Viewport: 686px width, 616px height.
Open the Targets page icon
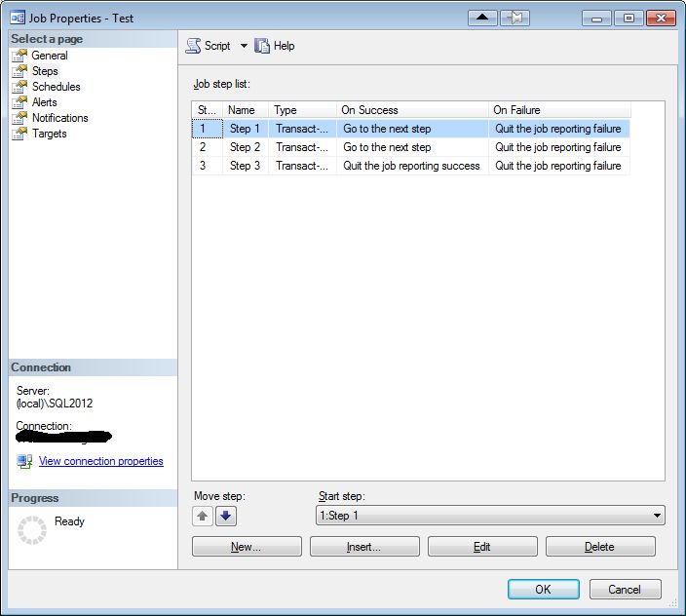click(x=19, y=134)
